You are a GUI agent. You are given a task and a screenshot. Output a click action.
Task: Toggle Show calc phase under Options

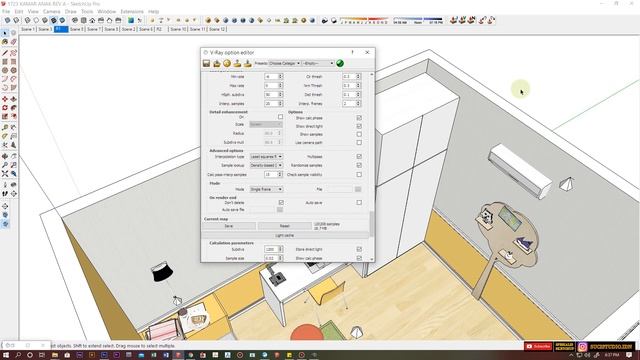coord(359,118)
